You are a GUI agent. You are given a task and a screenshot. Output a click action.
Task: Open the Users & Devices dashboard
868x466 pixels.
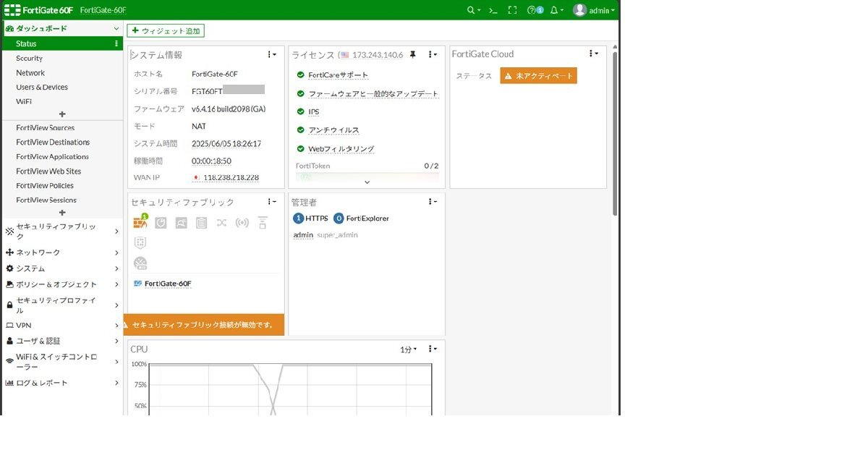tap(42, 87)
